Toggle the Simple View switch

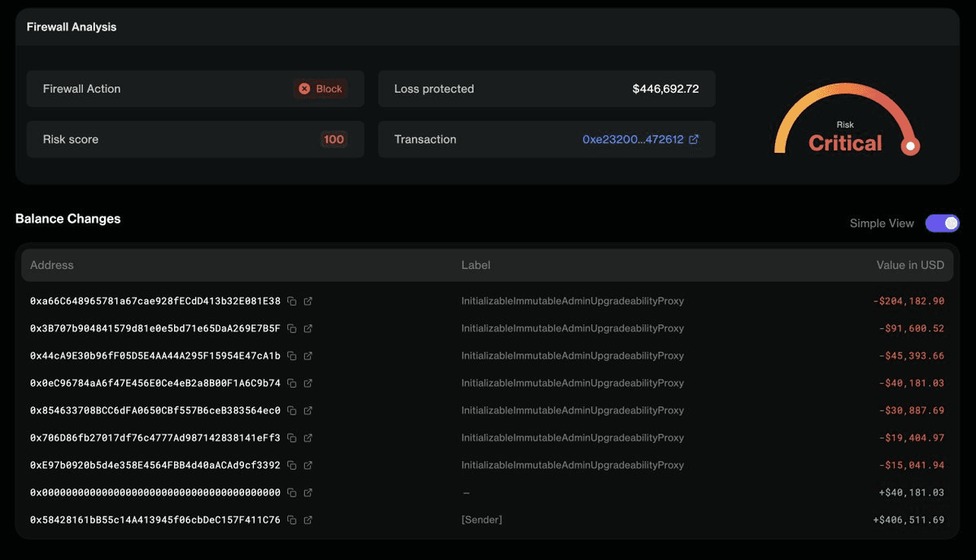point(942,224)
